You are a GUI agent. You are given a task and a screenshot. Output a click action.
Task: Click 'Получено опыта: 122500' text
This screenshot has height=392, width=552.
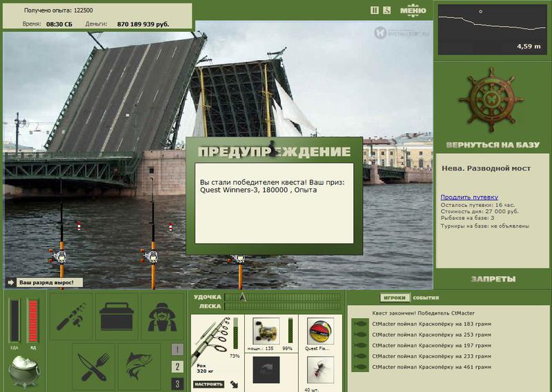click(x=59, y=10)
